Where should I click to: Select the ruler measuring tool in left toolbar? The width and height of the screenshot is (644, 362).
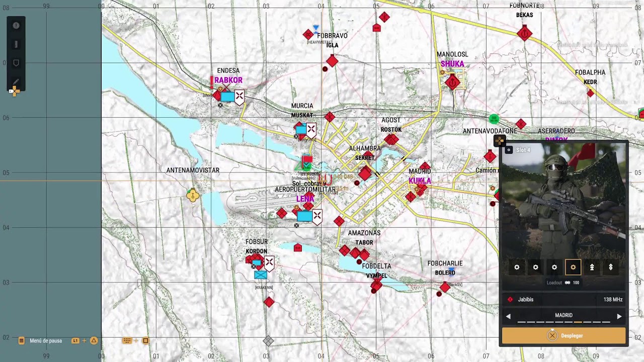tap(16, 44)
